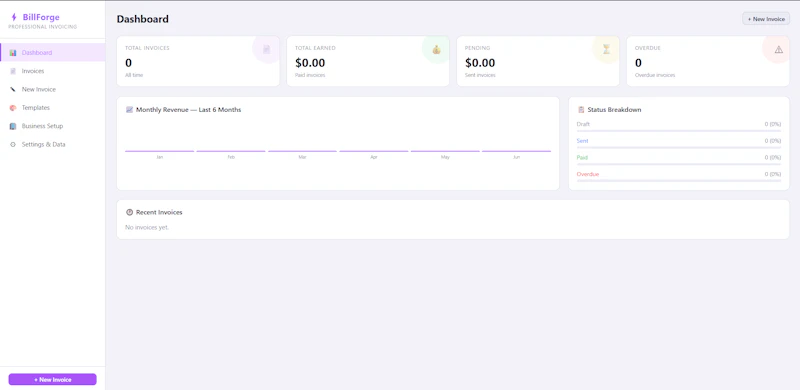Open New Invoice from the sidebar menu
This screenshot has height=390, width=800.
click(x=53, y=89)
